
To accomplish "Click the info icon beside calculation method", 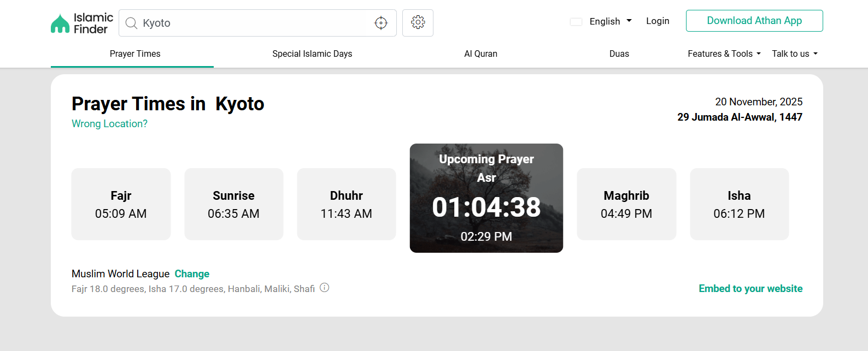I will coord(325,288).
